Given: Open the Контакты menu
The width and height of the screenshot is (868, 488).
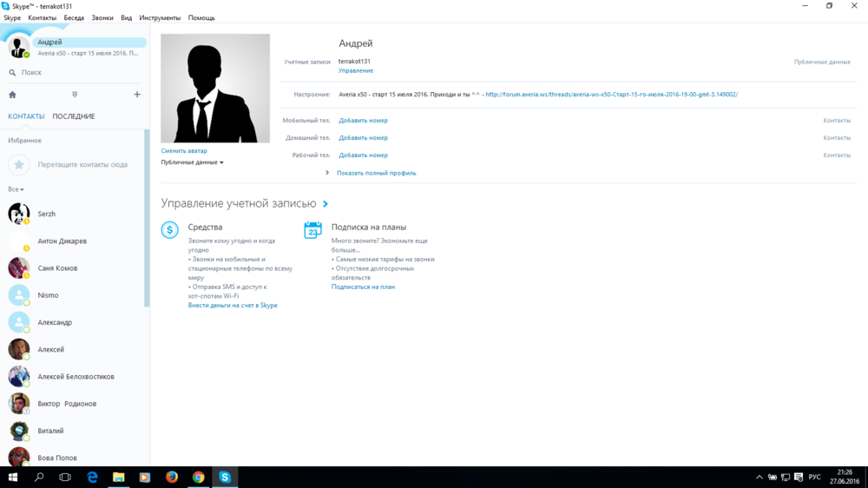Looking at the screenshot, I should [42, 17].
